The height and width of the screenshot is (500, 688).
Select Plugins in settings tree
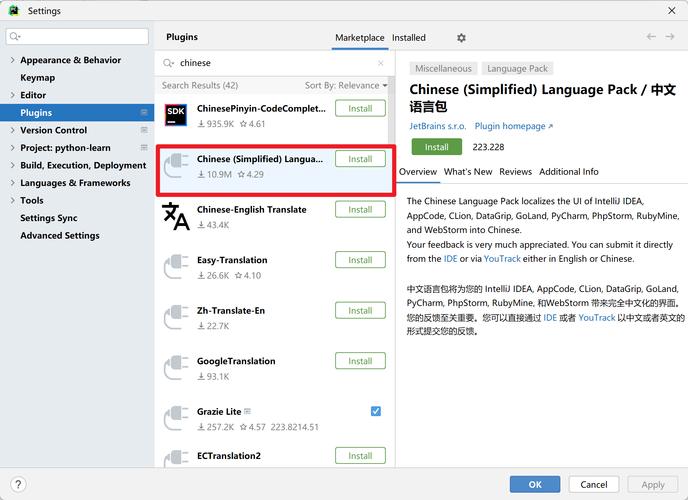[x=77, y=113]
